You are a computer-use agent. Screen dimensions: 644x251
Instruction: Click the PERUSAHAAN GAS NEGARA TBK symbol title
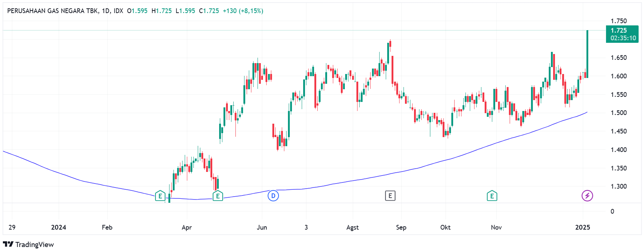[x=52, y=11]
